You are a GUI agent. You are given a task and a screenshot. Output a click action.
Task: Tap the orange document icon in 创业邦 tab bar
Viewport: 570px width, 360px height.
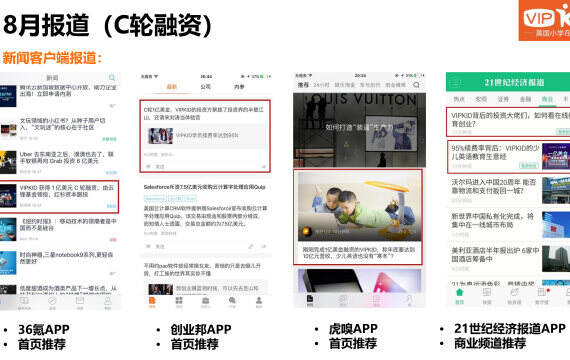pyautogui.click(x=152, y=301)
